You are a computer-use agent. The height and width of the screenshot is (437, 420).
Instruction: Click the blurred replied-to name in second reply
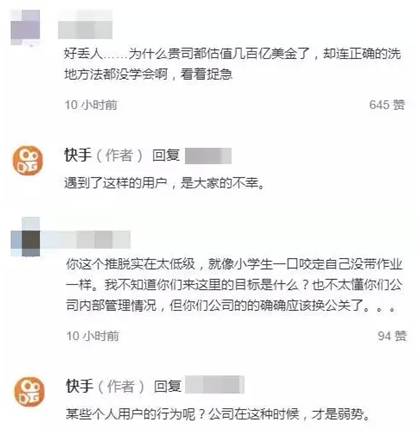coord(215,385)
